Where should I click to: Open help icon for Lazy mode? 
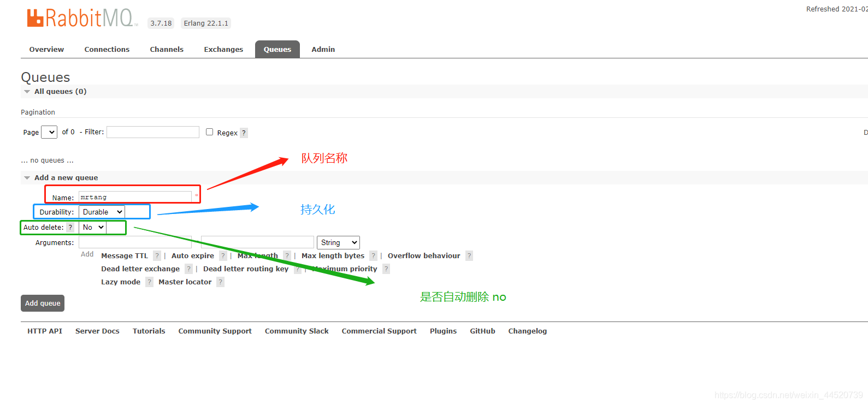point(149,282)
